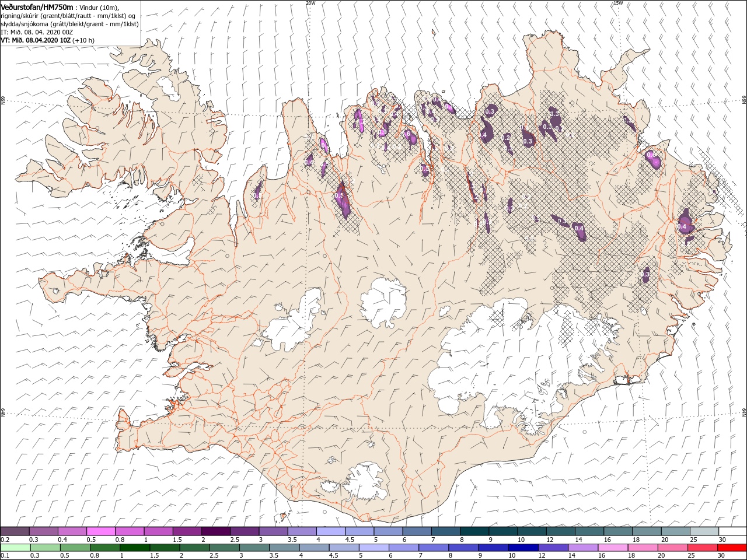Select the light lavender upper-row swatch between 4 and 4.5
Image resolution: width=747 pixels, height=560 pixels.
click(330, 531)
